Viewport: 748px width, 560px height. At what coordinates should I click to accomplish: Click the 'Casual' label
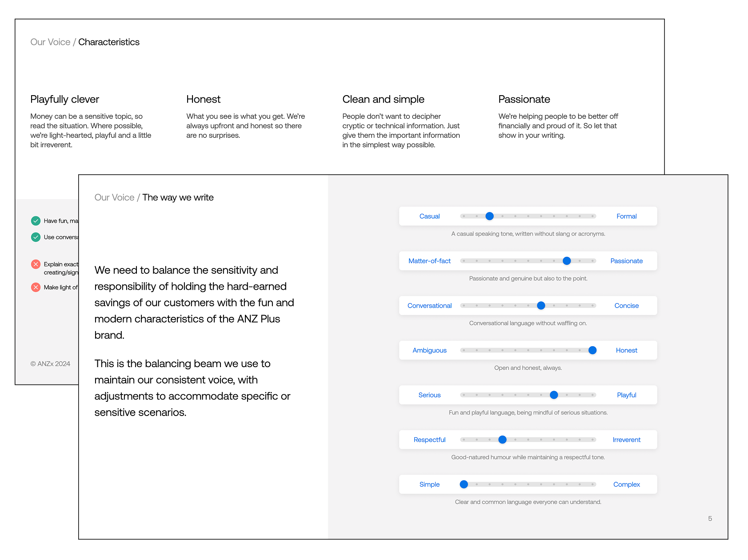point(430,216)
